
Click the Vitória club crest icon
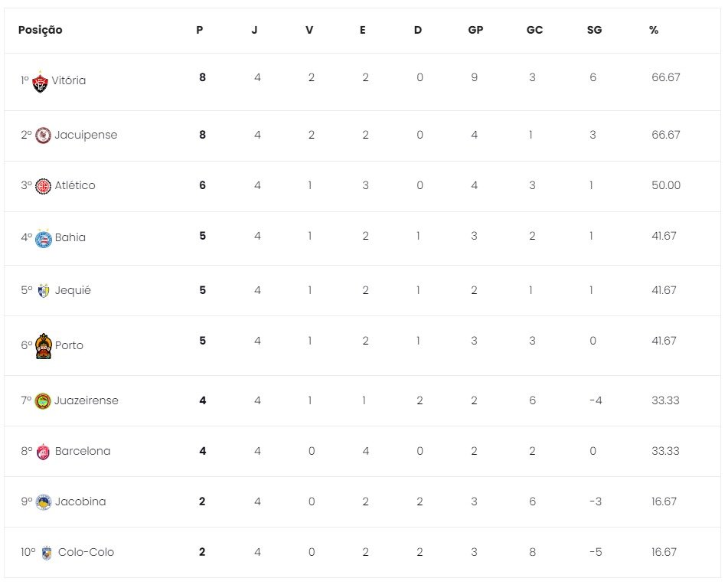click(x=41, y=80)
